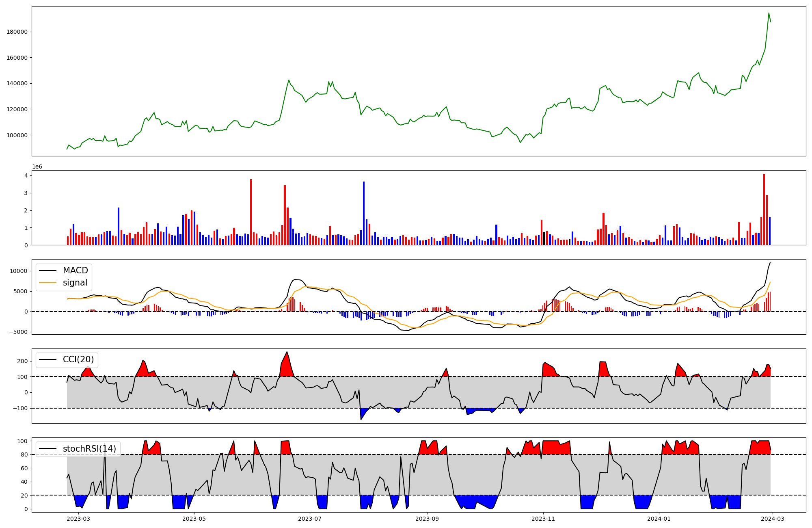Click the signal legend label
The image size is (812, 528).
[75, 283]
